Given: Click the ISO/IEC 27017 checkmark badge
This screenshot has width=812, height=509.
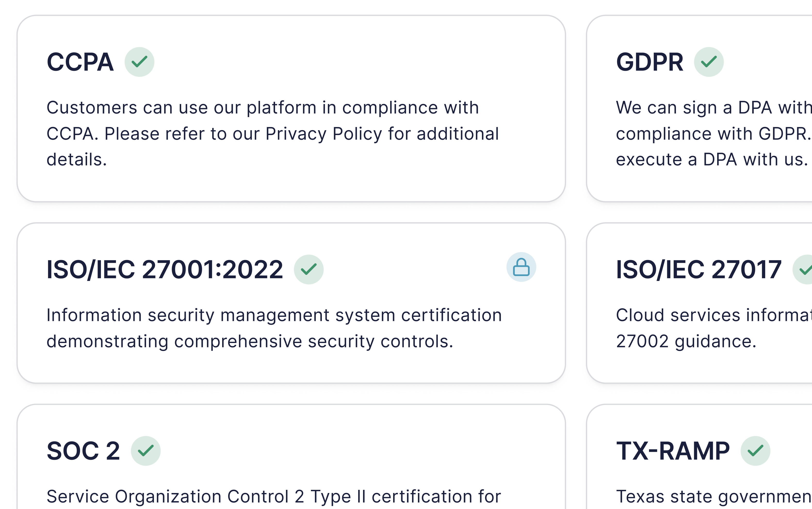Looking at the screenshot, I should [804, 269].
